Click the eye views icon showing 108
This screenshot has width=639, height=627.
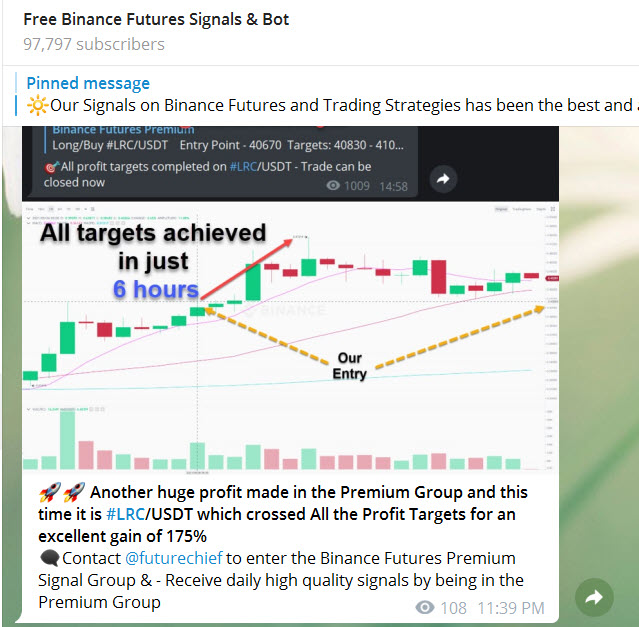click(425, 608)
